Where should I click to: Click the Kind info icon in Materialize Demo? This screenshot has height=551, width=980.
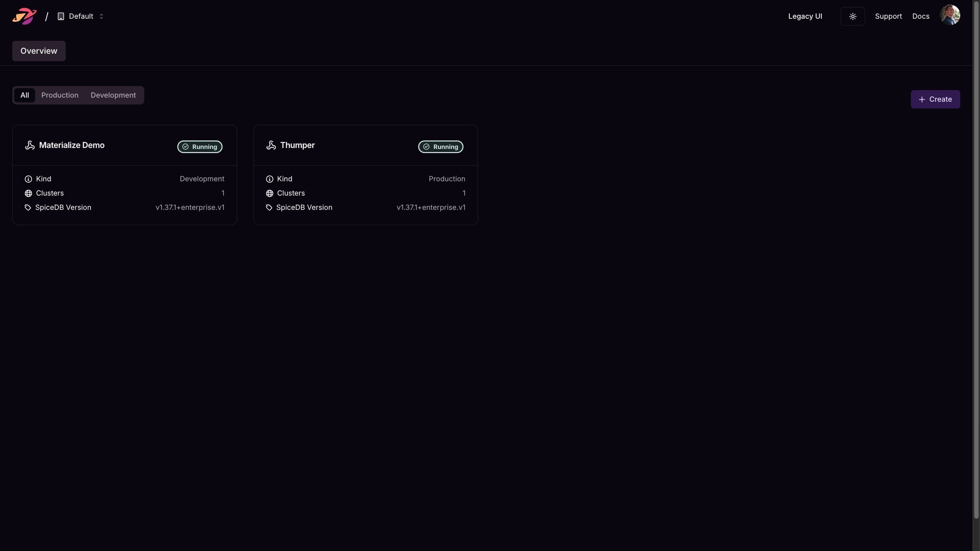click(28, 179)
